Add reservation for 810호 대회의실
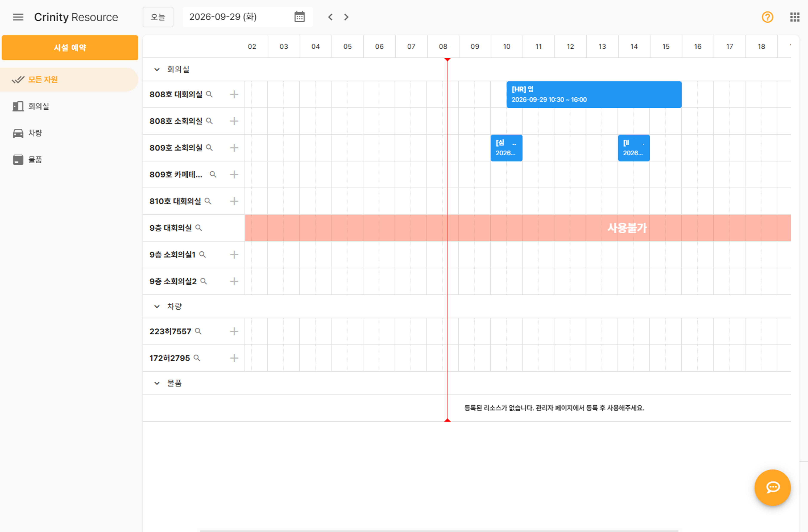The width and height of the screenshot is (808, 532). click(x=234, y=201)
